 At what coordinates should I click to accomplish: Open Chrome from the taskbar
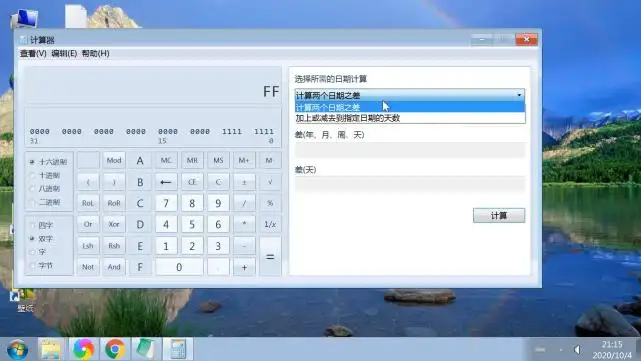coord(115,349)
